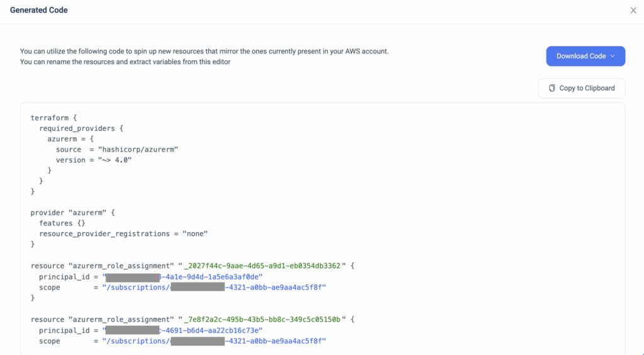Click the second principal_id value ending aa22cb16c73e
Viewport: 644px width, 355px height.
click(182, 330)
